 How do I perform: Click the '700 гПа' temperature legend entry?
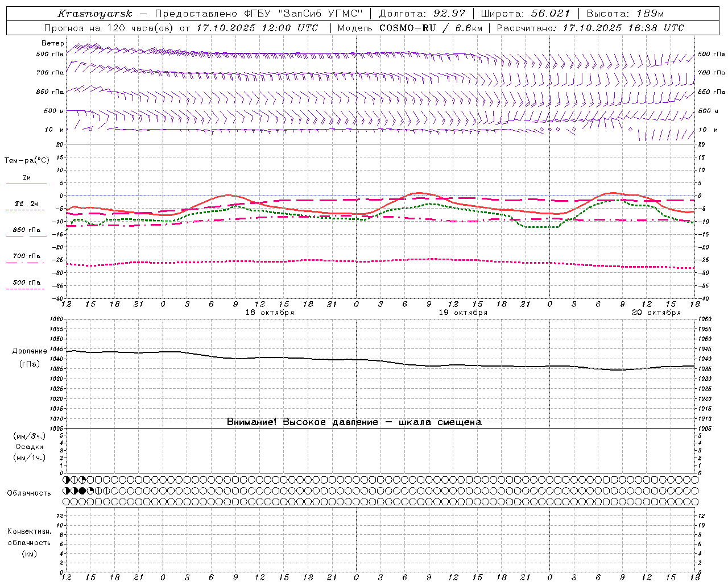(27, 256)
